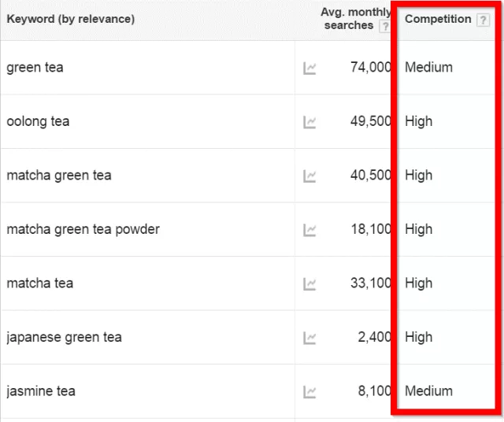Image resolution: width=504 pixels, height=422 pixels.
Task: Click the japanese green tea keyword
Action: (64, 337)
